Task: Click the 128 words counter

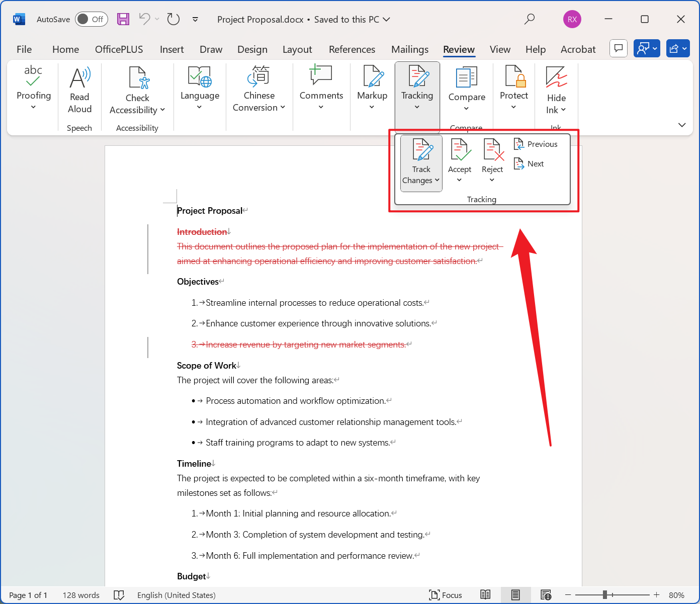Action: pyautogui.click(x=81, y=595)
